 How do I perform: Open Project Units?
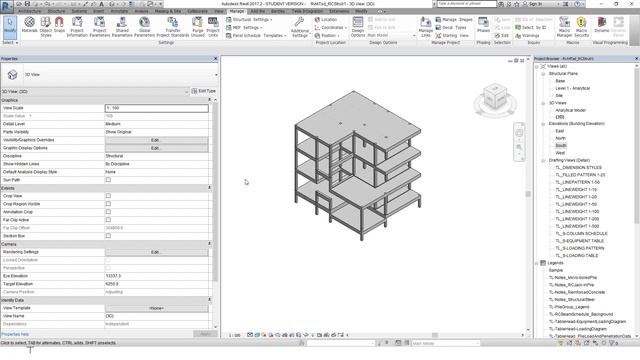coord(213,27)
